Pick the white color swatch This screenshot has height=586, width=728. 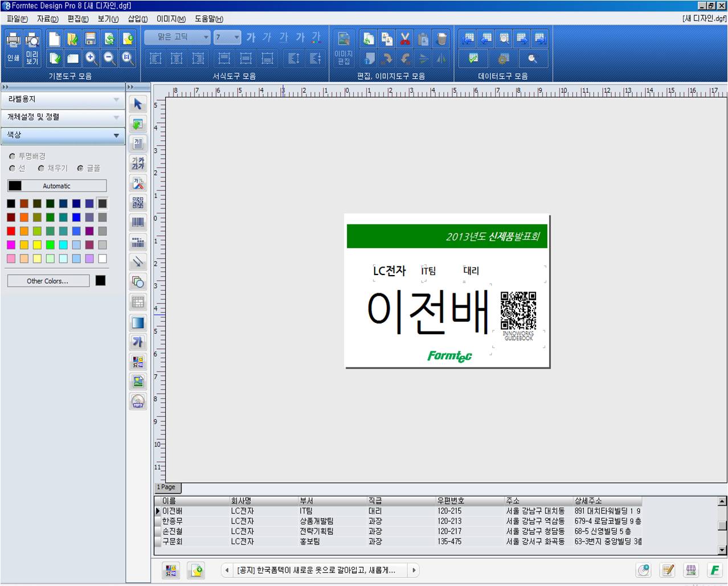coord(103,259)
